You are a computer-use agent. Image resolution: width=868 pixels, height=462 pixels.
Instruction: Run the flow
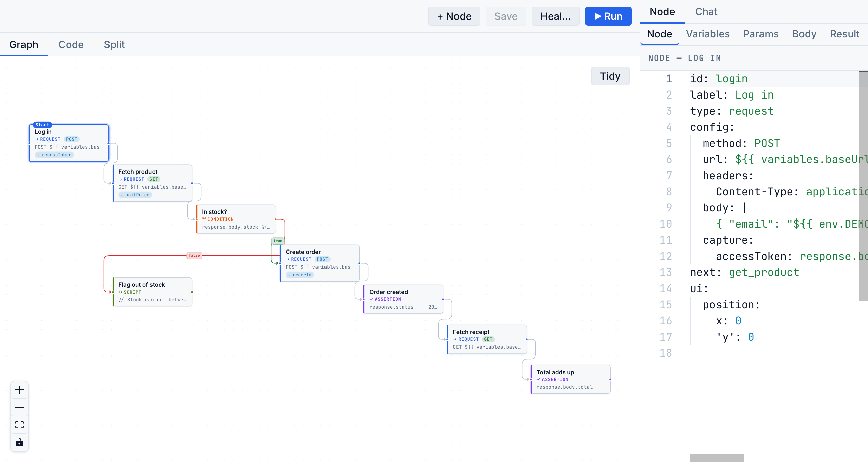click(608, 16)
